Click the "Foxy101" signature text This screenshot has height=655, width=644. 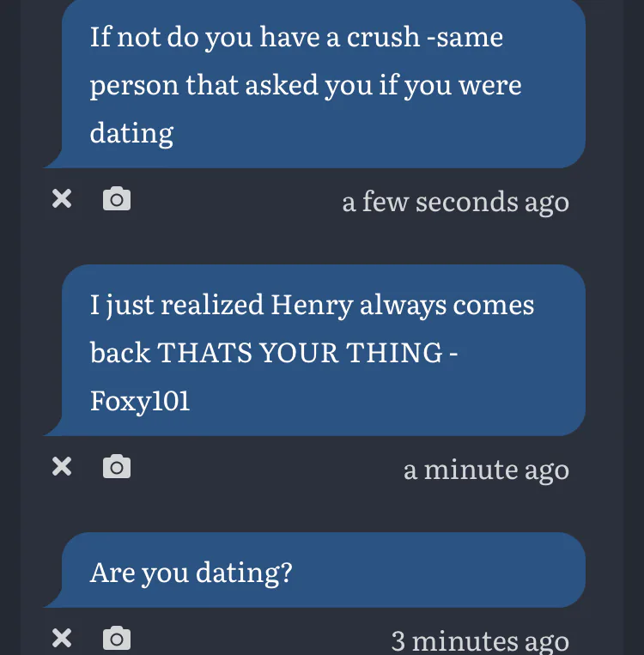click(x=140, y=401)
